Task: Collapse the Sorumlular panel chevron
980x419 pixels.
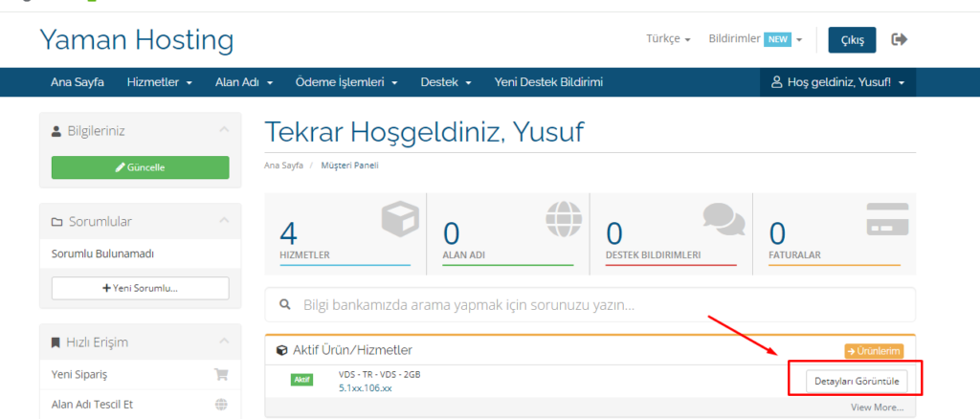Action: click(x=224, y=220)
